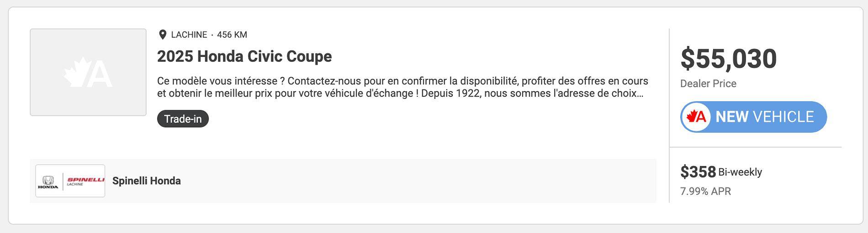Open the Spinelli Honda dealer name
Image resolution: width=868 pixels, height=233 pixels.
tap(147, 181)
